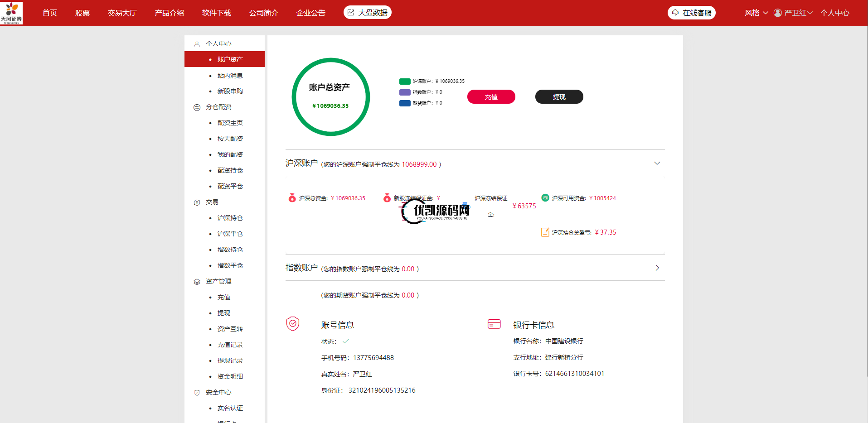Collapse the 沪深账户 section chevron
The image size is (868, 423).
[657, 163]
